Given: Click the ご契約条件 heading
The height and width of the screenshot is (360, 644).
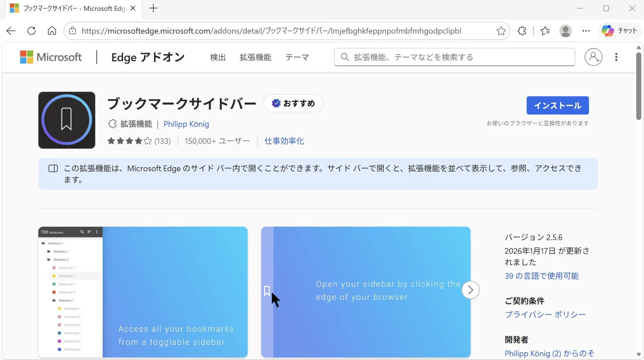Looking at the screenshot, I should coord(524,301).
